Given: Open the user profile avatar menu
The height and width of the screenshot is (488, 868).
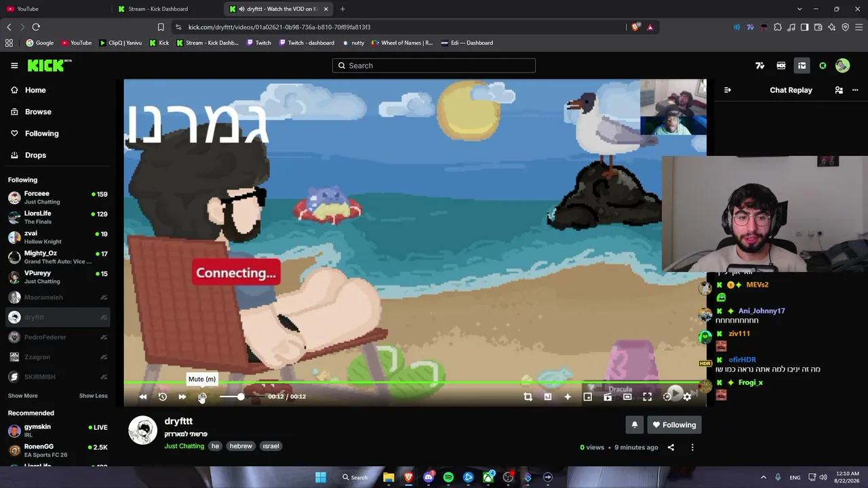Looking at the screenshot, I should click(x=842, y=66).
